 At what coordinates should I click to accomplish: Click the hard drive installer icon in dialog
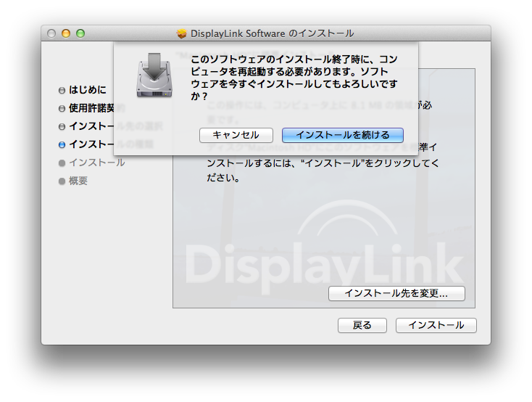click(154, 75)
